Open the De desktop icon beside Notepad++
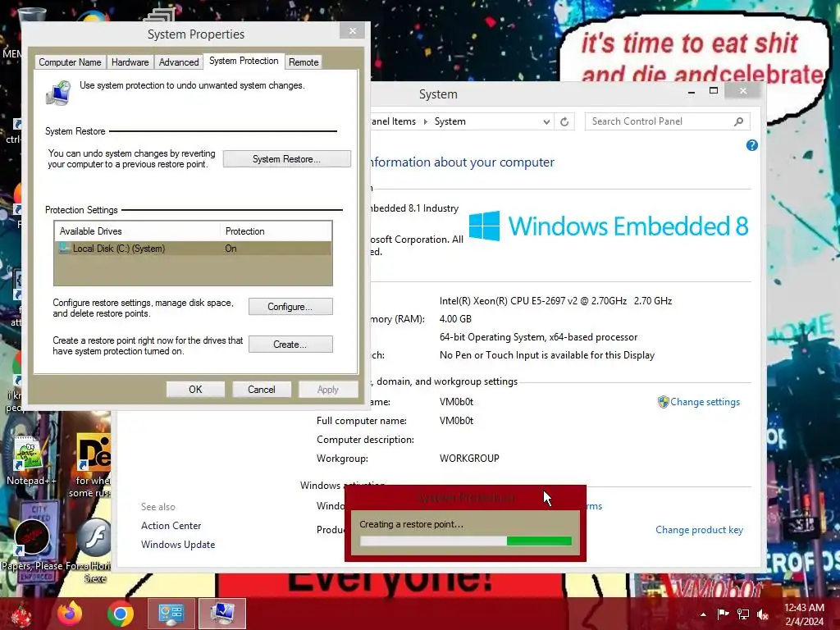The height and width of the screenshot is (630, 840). [94, 465]
